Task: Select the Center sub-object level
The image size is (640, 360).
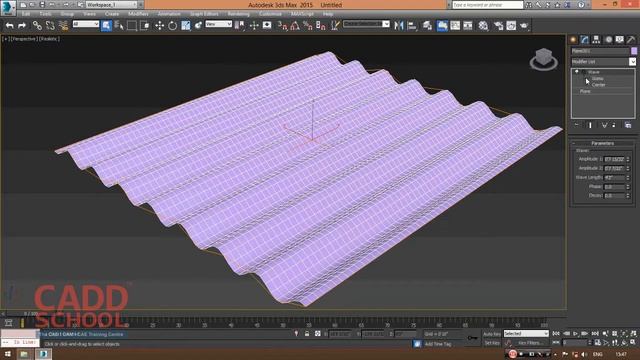Action: (598, 85)
